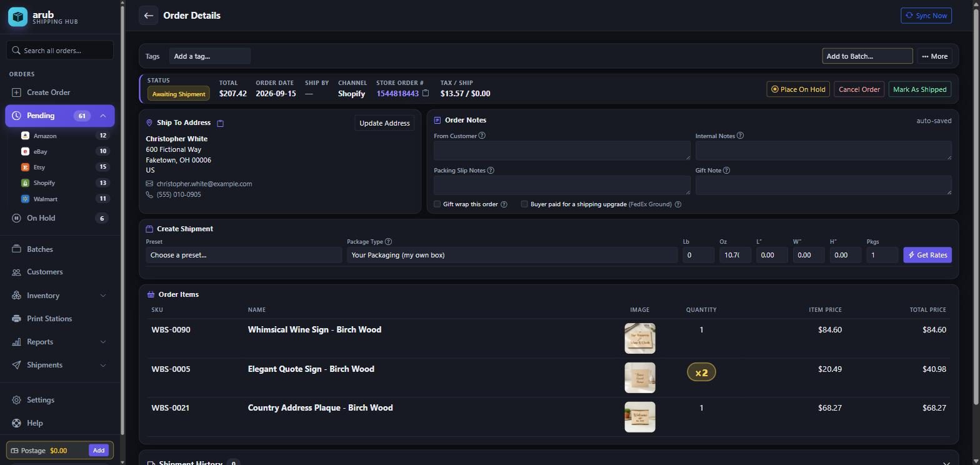
Task: Click the Package Type help icon
Action: tap(389, 242)
